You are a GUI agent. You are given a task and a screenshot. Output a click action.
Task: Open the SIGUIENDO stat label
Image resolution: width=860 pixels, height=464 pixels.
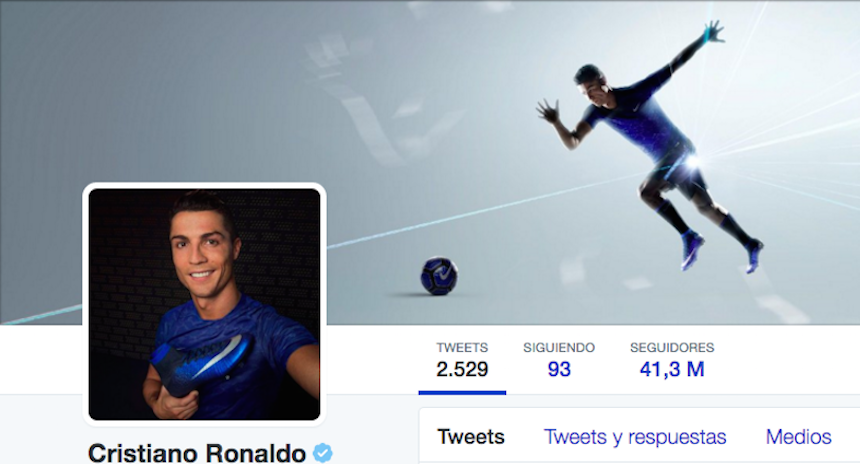559,348
